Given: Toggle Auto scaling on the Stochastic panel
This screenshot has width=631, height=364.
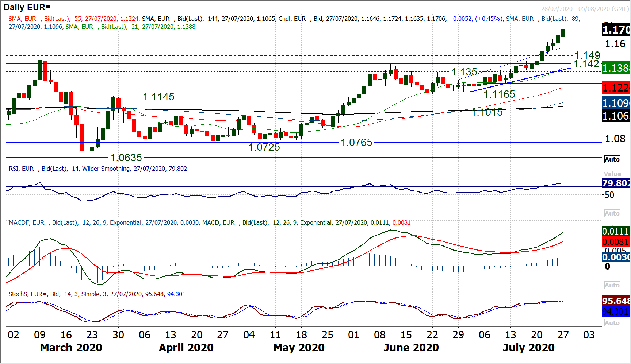Looking at the screenshot, I should click(x=612, y=323).
